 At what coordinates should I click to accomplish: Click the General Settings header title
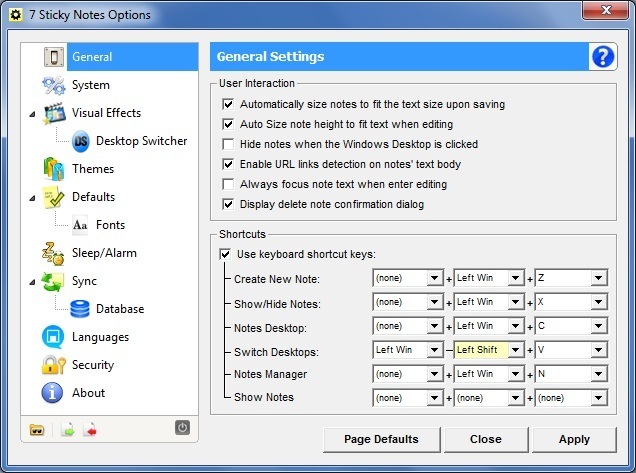click(270, 57)
